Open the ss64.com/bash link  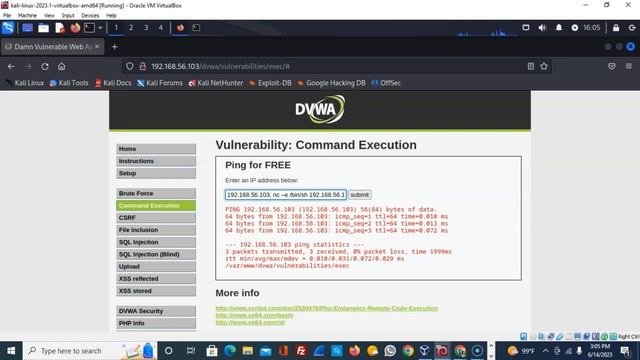coord(254,315)
